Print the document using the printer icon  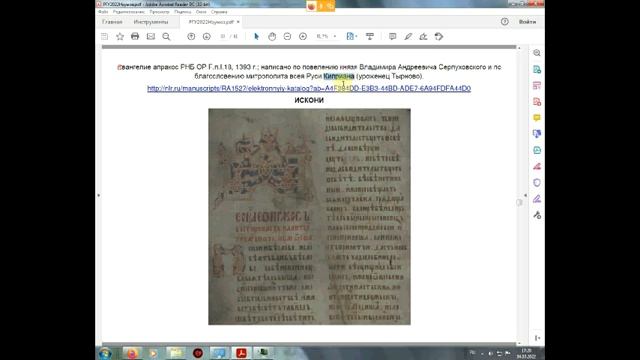[135, 37]
